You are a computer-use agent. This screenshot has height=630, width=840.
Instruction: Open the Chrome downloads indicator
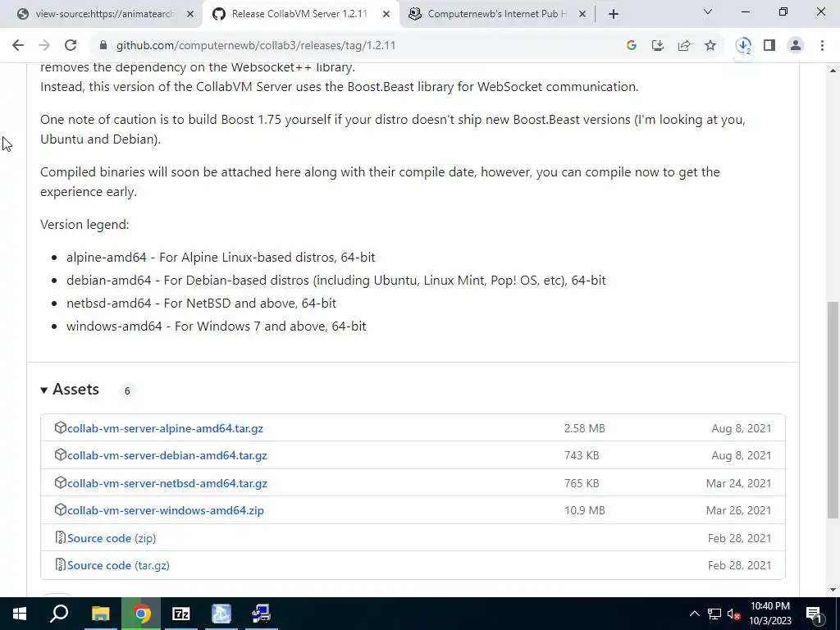click(x=743, y=46)
